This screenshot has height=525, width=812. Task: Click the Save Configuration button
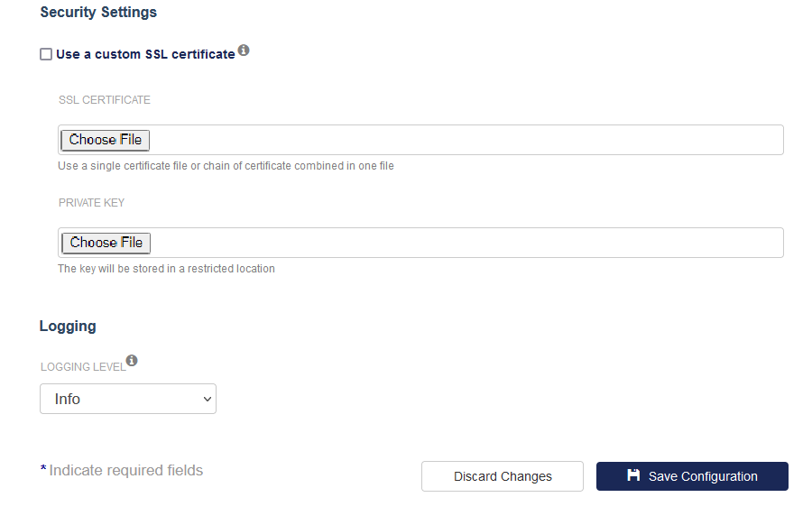tap(692, 476)
